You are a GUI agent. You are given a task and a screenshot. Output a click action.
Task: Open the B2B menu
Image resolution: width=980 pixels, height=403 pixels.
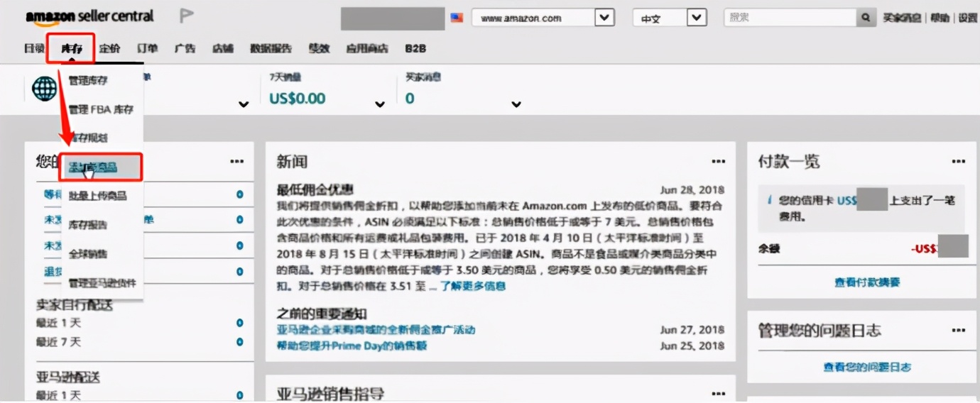(x=415, y=48)
